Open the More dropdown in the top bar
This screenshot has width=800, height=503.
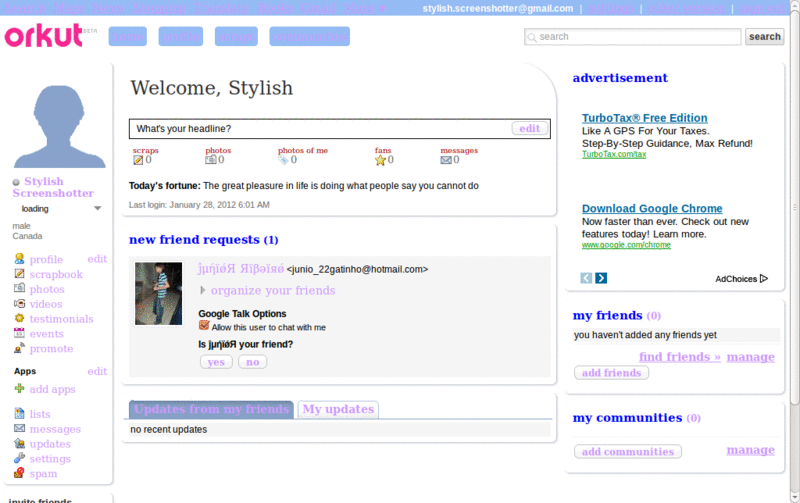click(x=365, y=8)
